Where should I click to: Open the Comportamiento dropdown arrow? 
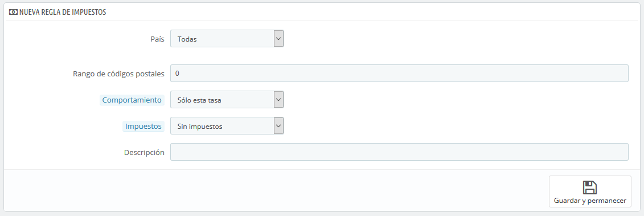279,100
